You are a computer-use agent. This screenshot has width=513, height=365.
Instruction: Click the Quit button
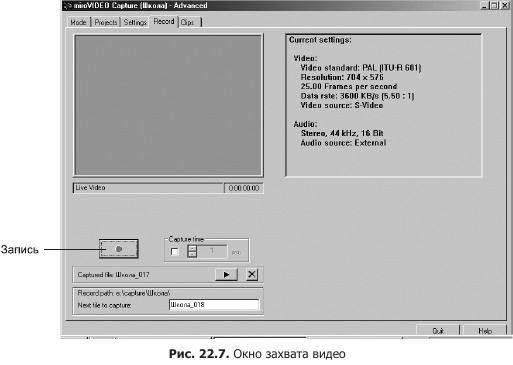click(x=438, y=330)
